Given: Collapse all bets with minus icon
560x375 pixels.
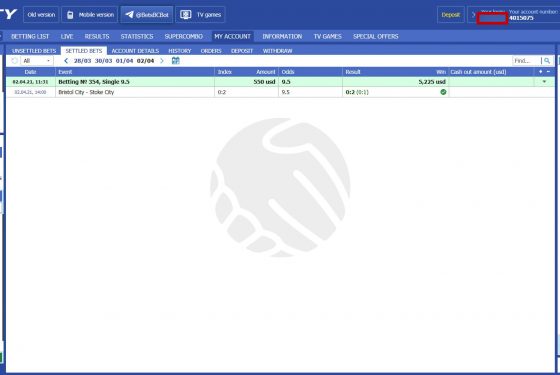Looking at the screenshot, I should (548, 72).
